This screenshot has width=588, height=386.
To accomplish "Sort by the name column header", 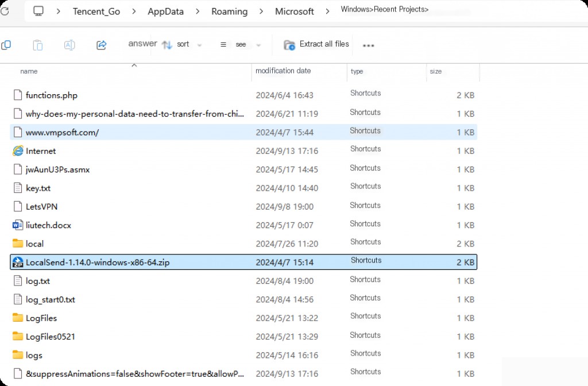I will click(29, 71).
